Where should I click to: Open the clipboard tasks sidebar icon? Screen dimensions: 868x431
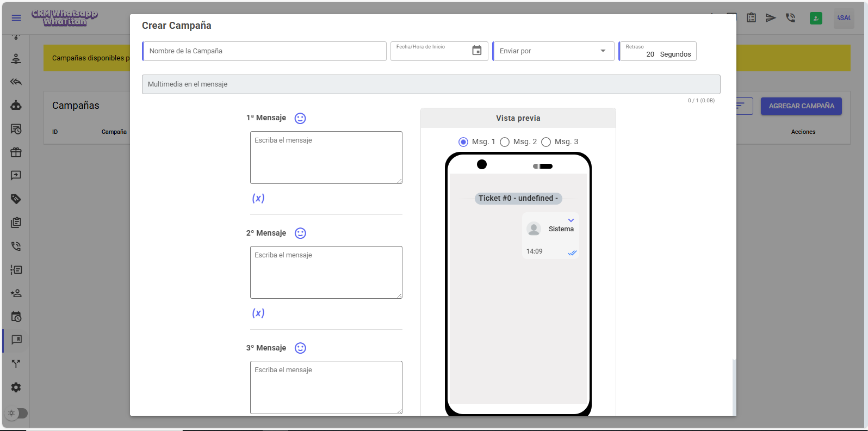pos(16,223)
